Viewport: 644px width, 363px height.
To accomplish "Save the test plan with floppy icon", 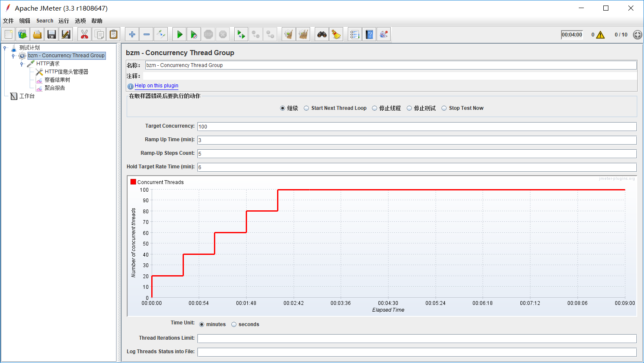I will point(52,34).
